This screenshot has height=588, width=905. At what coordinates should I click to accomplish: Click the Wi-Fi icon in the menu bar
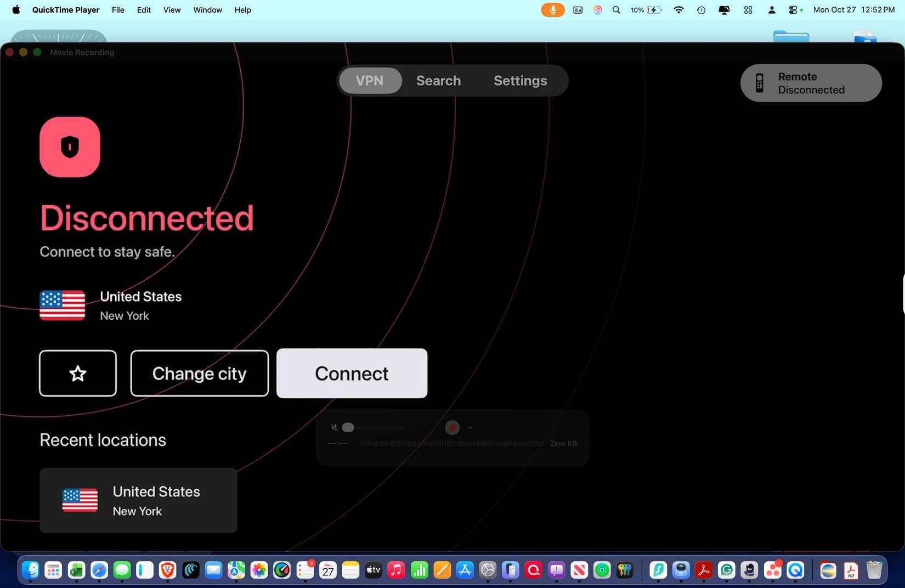pos(678,10)
